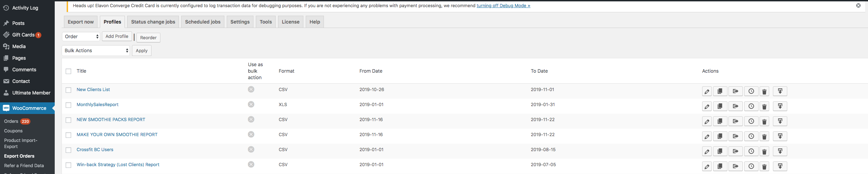Edit the New Clients List profile
This screenshot has height=174, width=868.
click(707, 91)
